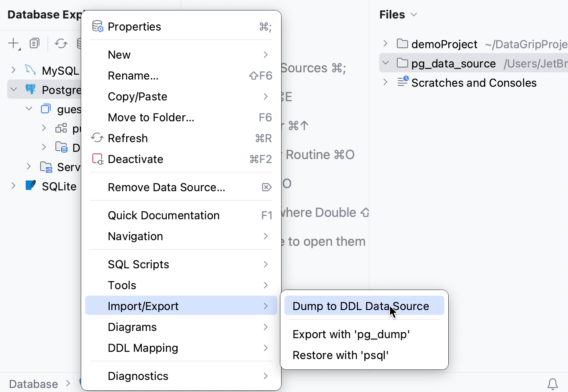The height and width of the screenshot is (392, 568).
Task: Collapse the gues database node
Action: [29, 109]
